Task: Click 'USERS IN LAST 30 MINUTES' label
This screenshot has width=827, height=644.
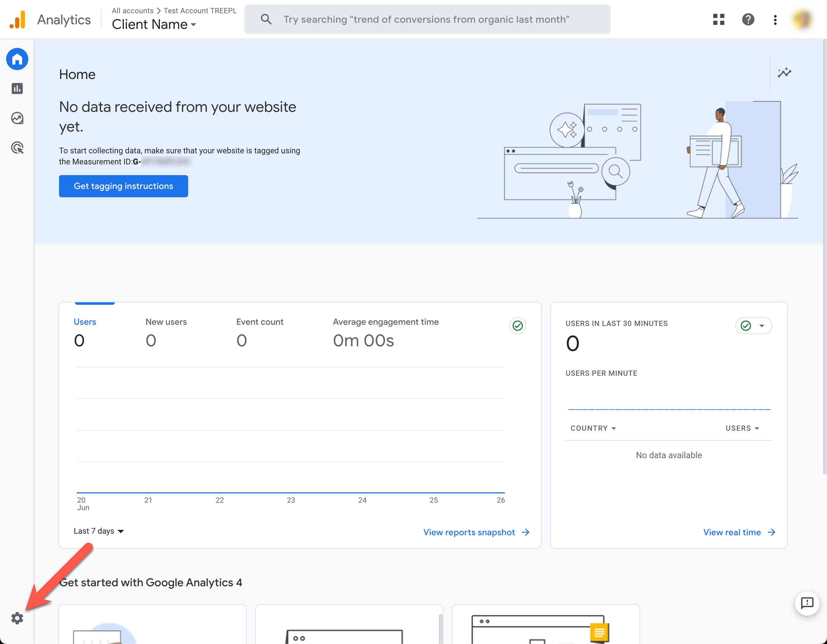Action: point(616,324)
